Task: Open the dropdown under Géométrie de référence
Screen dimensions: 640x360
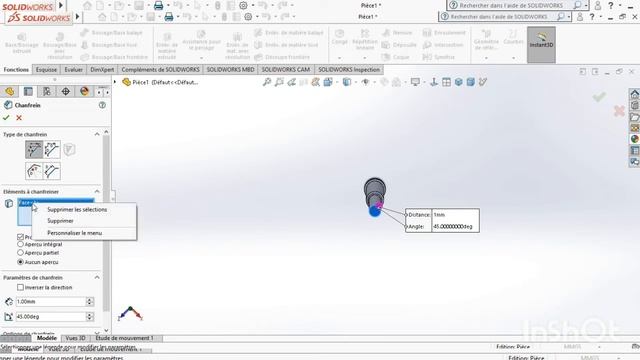Action: click(x=486, y=58)
